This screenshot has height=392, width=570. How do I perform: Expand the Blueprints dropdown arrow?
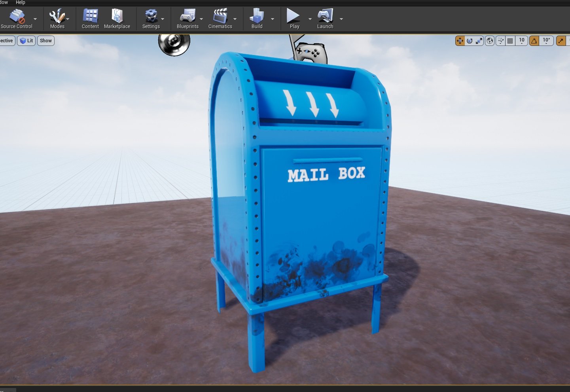click(201, 19)
